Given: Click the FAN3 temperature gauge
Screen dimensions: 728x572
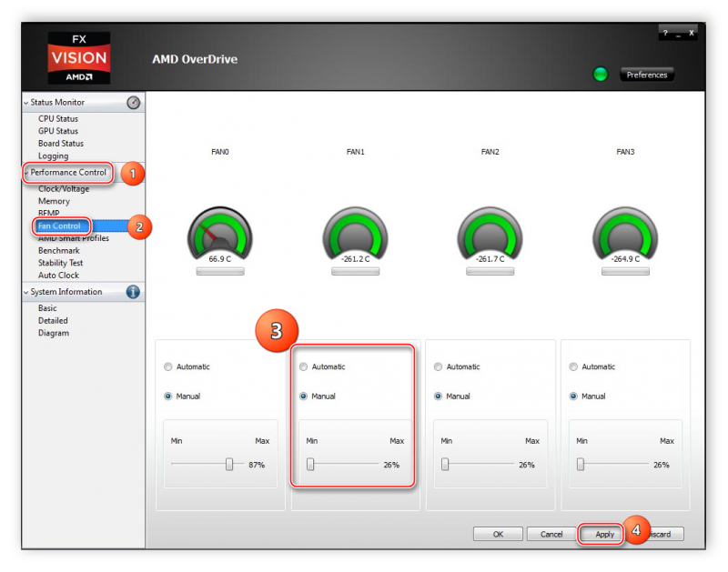Looking at the screenshot, I should pyautogui.click(x=625, y=236).
